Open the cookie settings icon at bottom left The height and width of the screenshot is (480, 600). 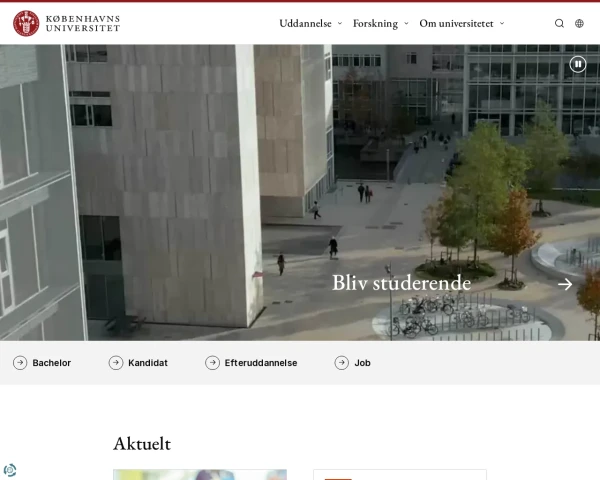tap(10, 470)
